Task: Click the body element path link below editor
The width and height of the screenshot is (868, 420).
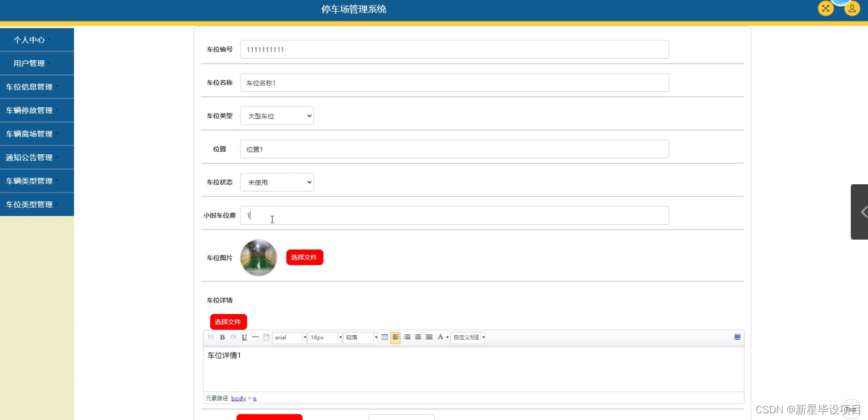Action: pos(238,398)
